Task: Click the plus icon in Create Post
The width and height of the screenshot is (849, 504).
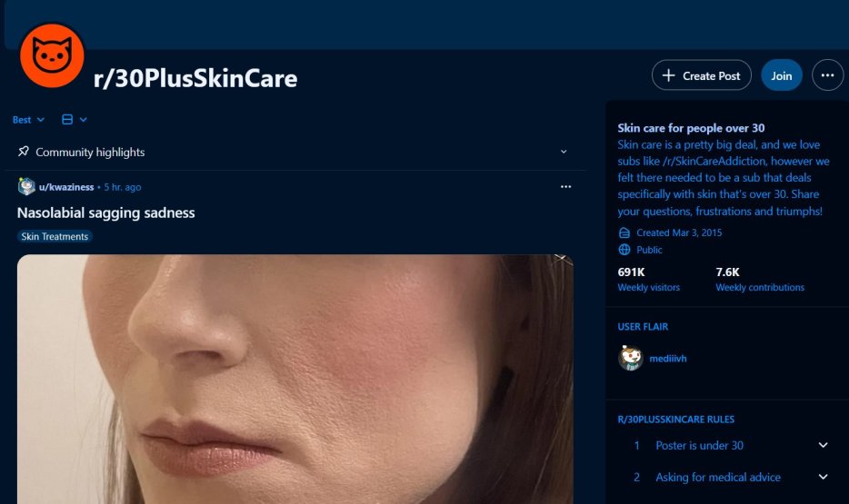Action: [x=669, y=75]
